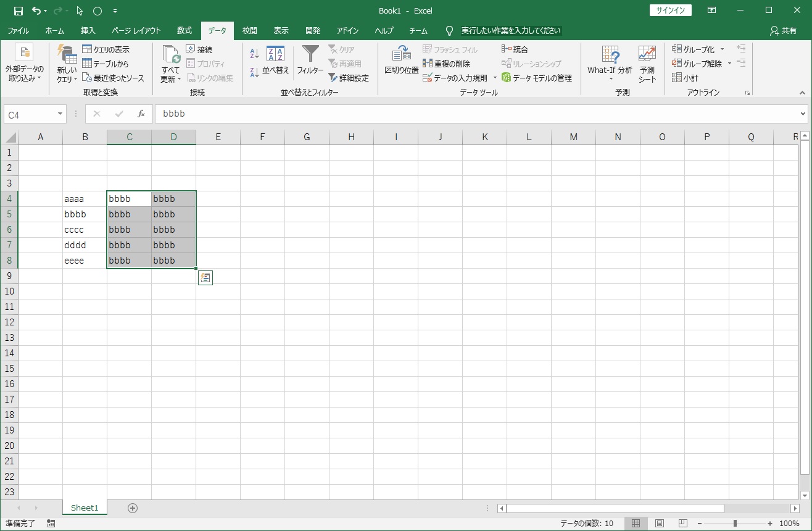Screen dimensions: 812x531
Task: Sort descending Z to A
Action: (x=254, y=72)
